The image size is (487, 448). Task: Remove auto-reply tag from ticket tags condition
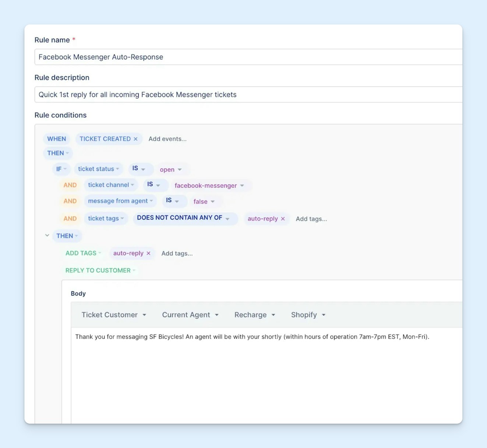[283, 218]
